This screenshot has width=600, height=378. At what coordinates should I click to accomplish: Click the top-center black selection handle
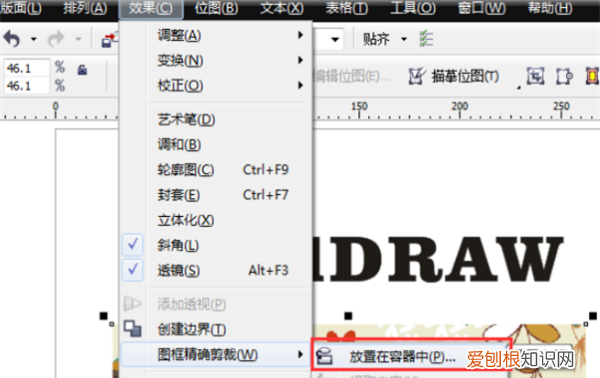coord(348,316)
